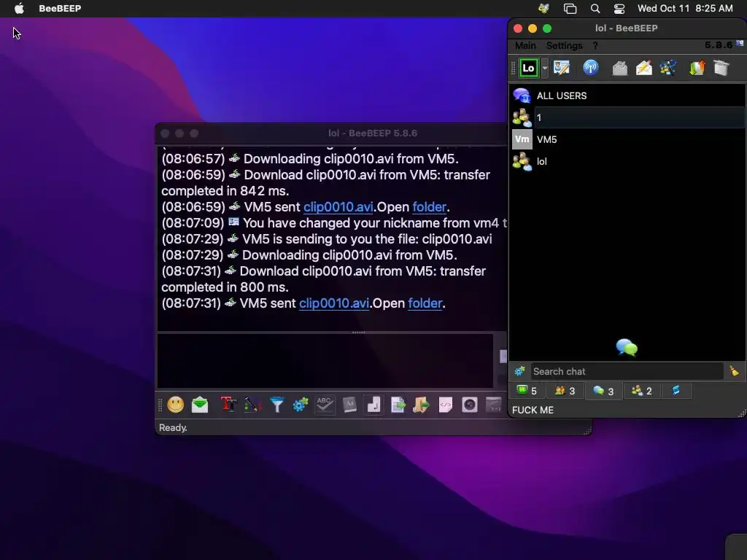The width and height of the screenshot is (747, 560).
Task: Click the date and time clock
Action: (685, 8)
